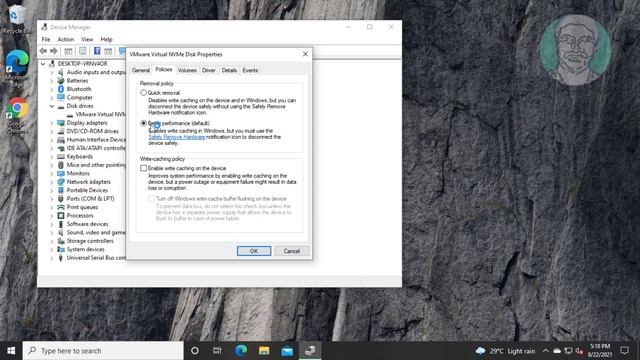Screen dimensions: 640x360
Task: Select Software devices in the tree
Action: pyautogui.click(x=87, y=224)
